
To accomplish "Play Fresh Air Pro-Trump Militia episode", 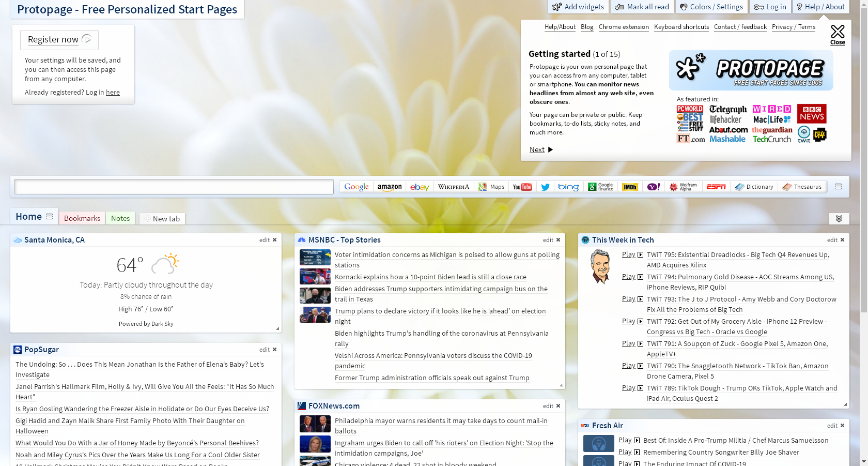I will point(629,440).
